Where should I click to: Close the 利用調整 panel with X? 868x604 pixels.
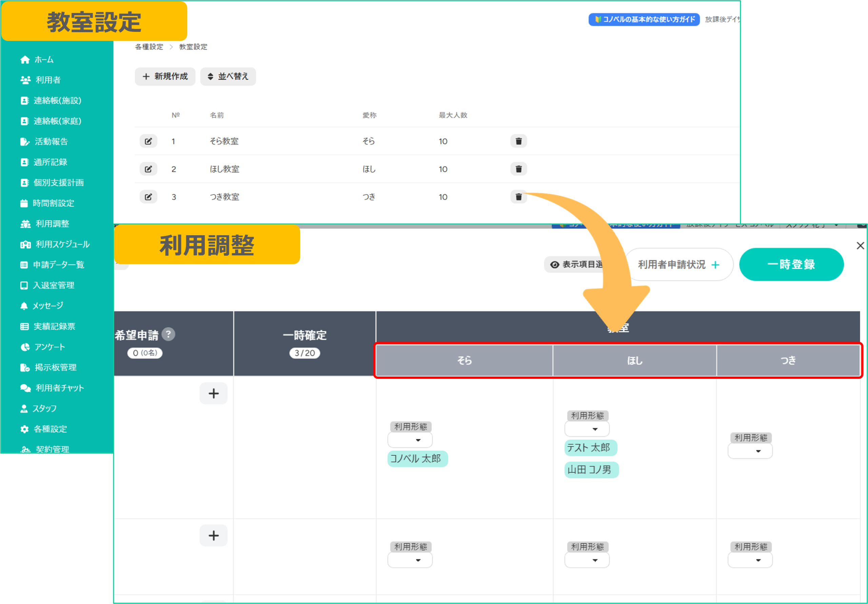pos(860,246)
